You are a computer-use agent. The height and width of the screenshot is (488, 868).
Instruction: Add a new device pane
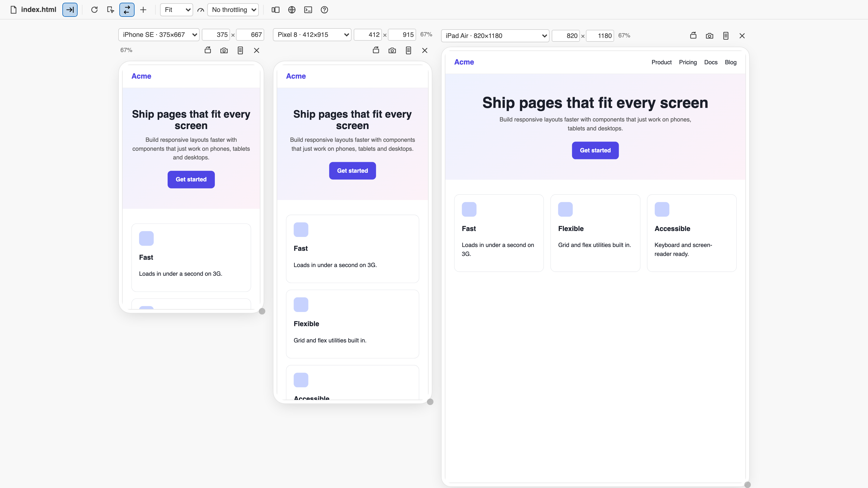pyautogui.click(x=143, y=10)
